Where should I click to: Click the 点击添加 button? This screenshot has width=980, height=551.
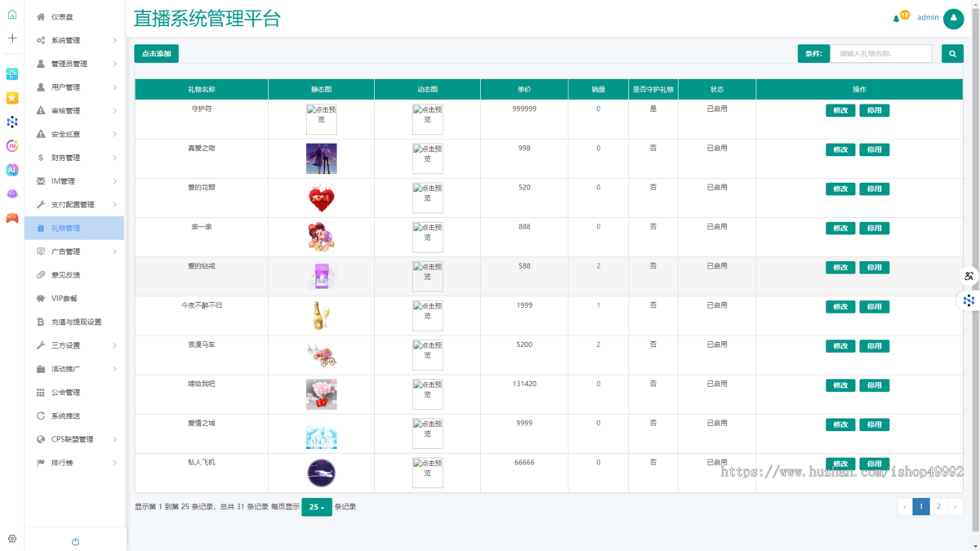coord(156,54)
